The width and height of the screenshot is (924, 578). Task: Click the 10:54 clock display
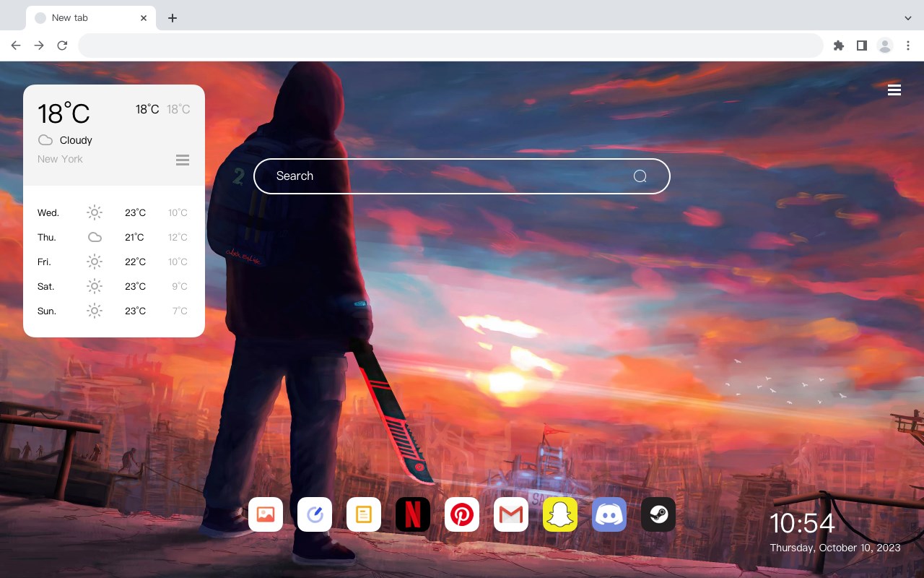pyautogui.click(x=802, y=523)
